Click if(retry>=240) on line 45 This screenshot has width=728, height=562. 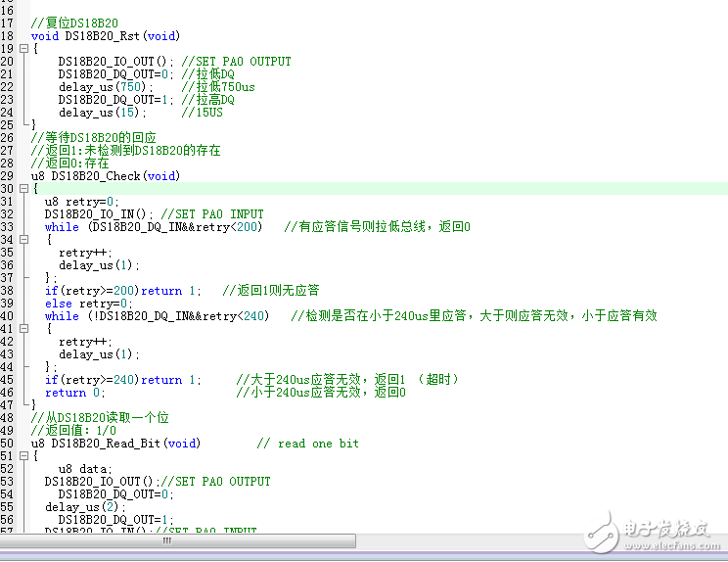(x=92, y=381)
